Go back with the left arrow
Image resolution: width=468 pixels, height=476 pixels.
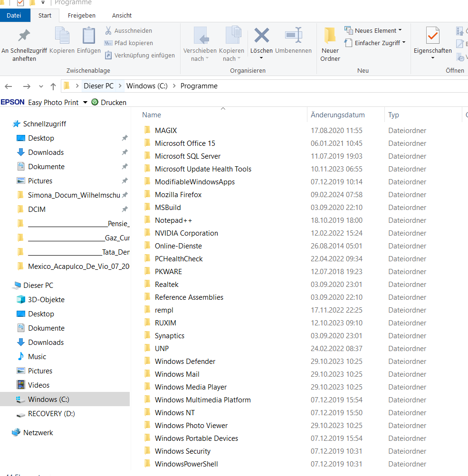[x=9, y=86]
